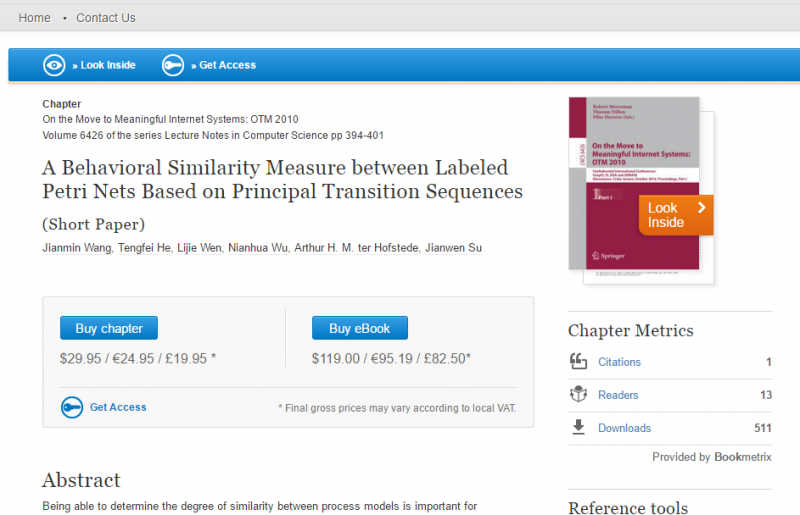
Task: Click the eye icon beside Look Inside
Action: point(53,65)
